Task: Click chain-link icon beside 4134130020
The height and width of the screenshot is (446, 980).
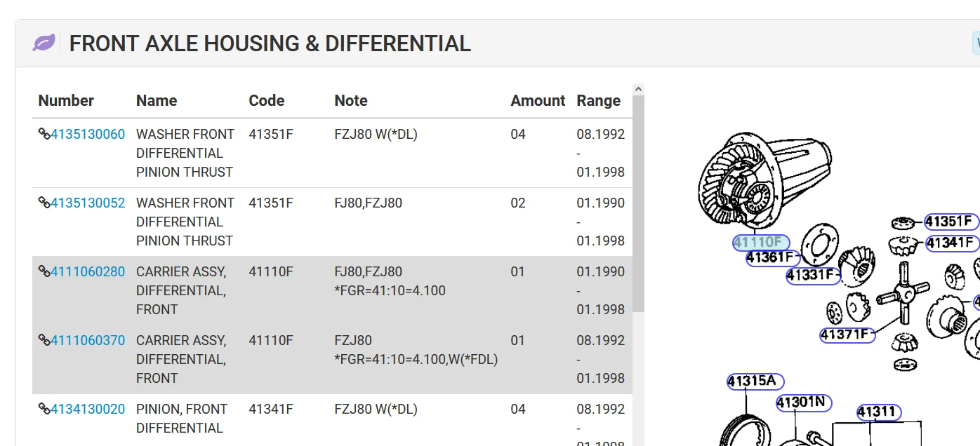Action: click(44, 409)
